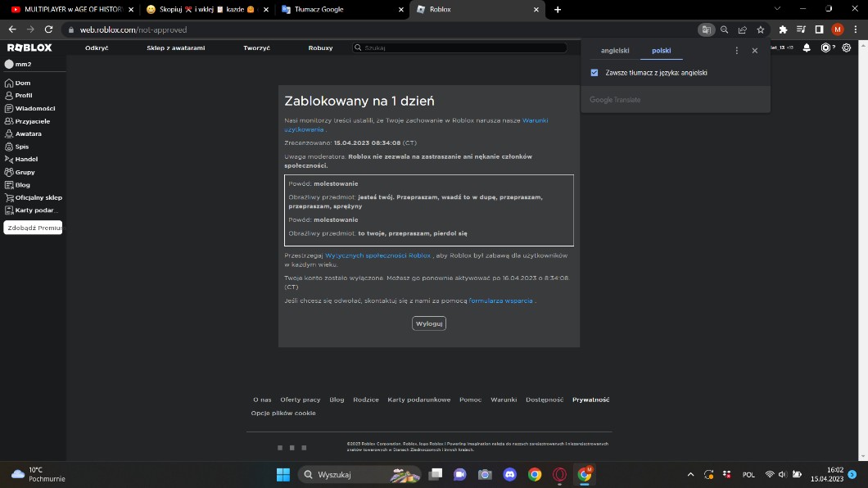Image resolution: width=868 pixels, height=488 pixels.
Task: Close the Google Translate popup
Action: 755,51
